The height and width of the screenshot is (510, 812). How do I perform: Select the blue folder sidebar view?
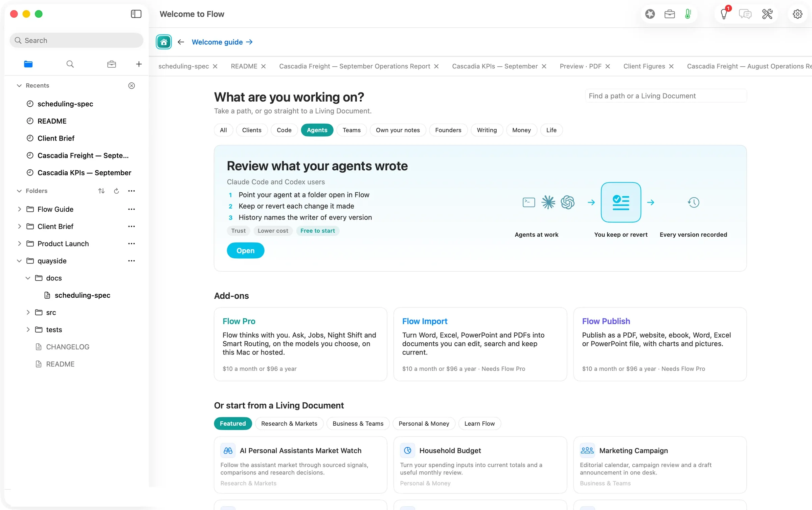28,64
